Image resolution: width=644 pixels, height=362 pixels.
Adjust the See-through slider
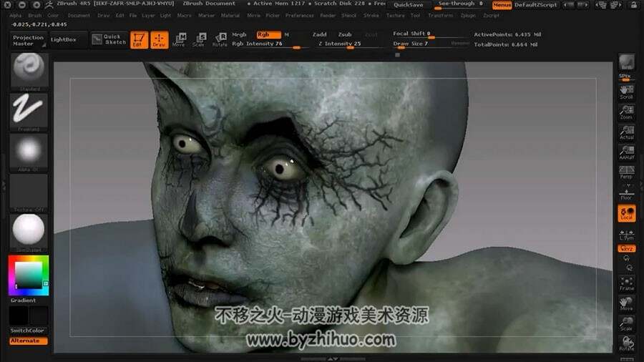coord(460,4)
